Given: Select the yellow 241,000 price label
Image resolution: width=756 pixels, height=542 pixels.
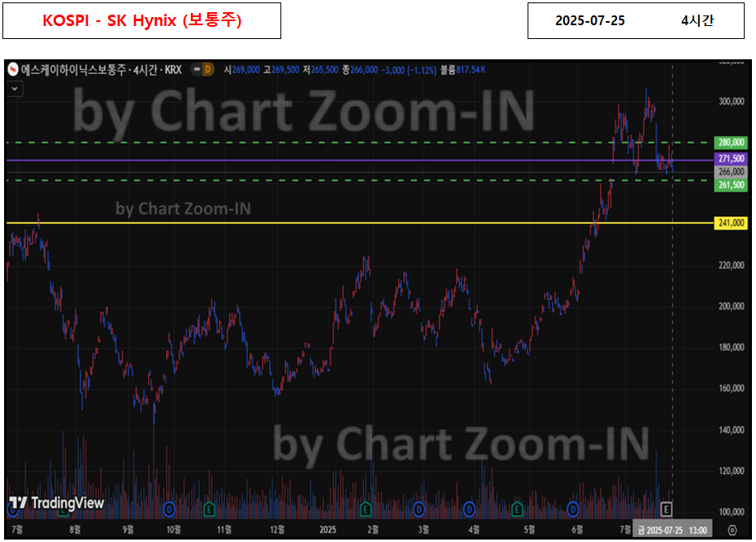Looking at the screenshot, I should point(731,223).
